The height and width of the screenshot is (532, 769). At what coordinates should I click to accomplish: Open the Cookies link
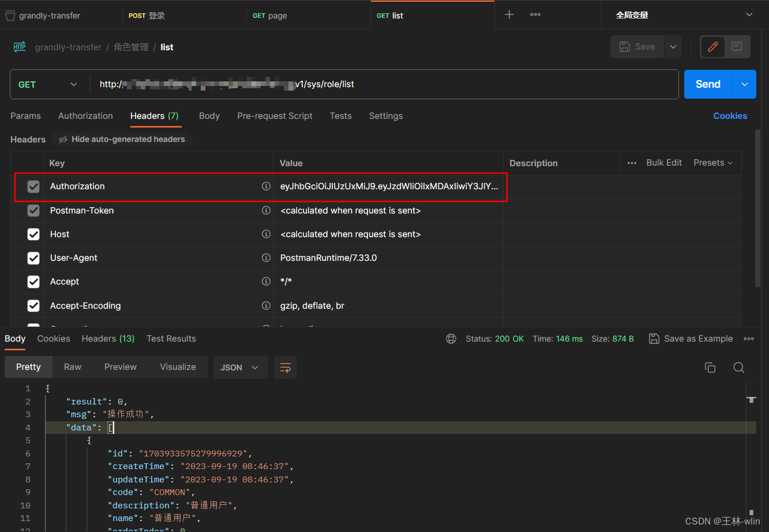coord(730,116)
